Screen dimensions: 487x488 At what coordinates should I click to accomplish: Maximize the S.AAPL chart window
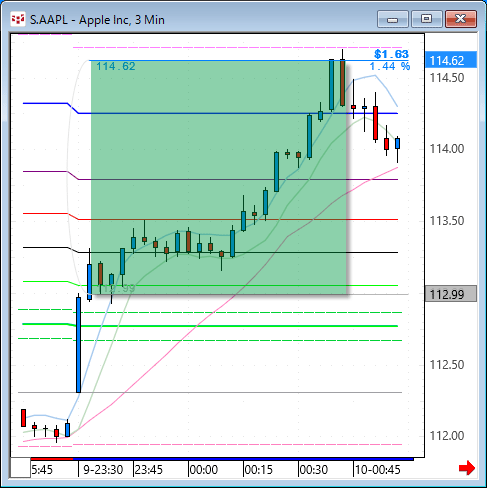pos(427,19)
